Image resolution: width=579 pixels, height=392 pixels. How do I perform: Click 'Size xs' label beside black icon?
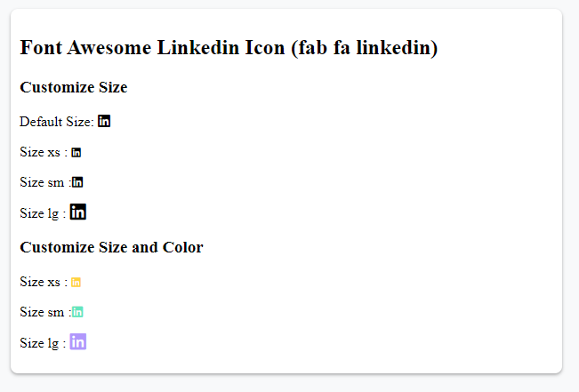(x=40, y=153)
